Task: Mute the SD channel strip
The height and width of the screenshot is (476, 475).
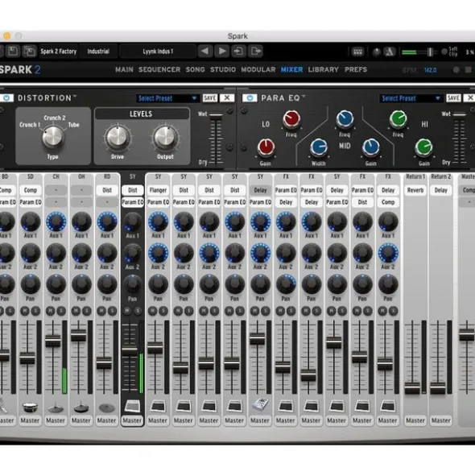Action: tap(25, 311)
